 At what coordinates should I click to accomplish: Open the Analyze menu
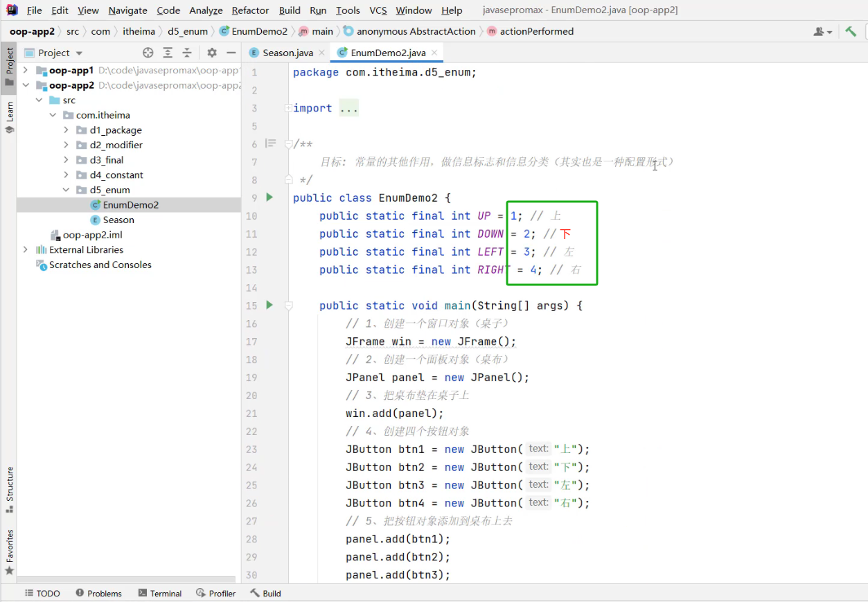click(206, 10)
